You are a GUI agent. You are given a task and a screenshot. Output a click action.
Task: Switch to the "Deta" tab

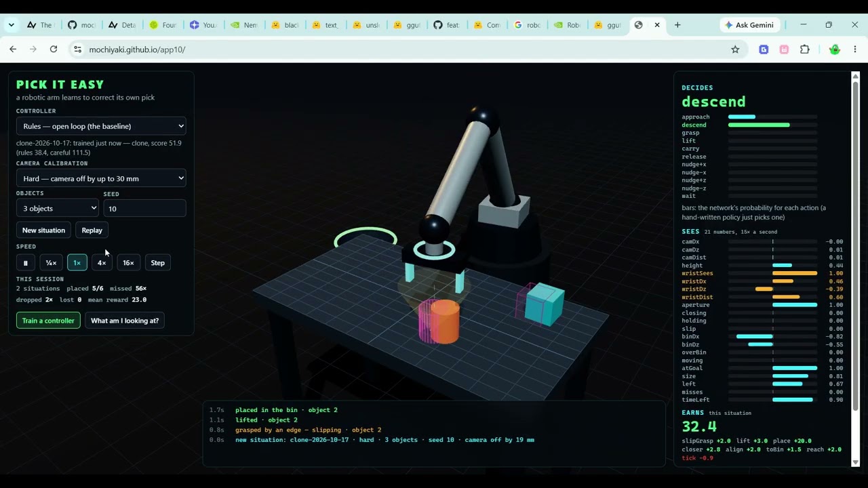pyautogui.click(x=122, y=25)
